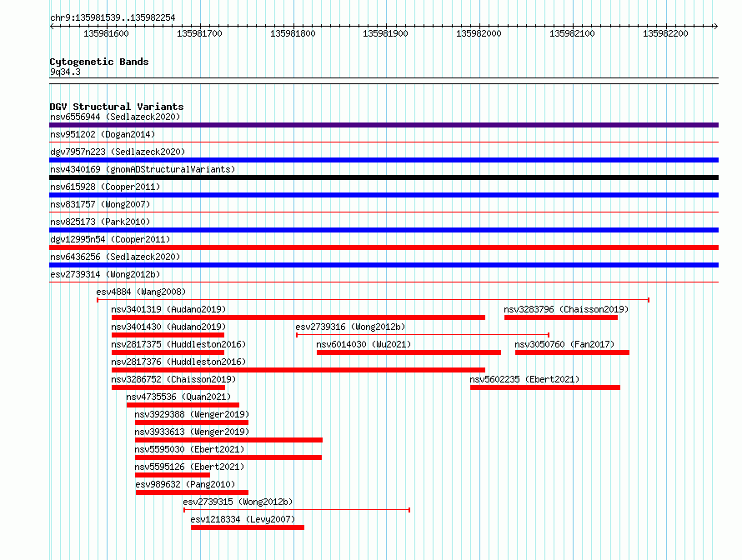Click the Cytogenetic Bands track title
The height and width of the screenshot is (560, 742).
[x=99, y=62]
